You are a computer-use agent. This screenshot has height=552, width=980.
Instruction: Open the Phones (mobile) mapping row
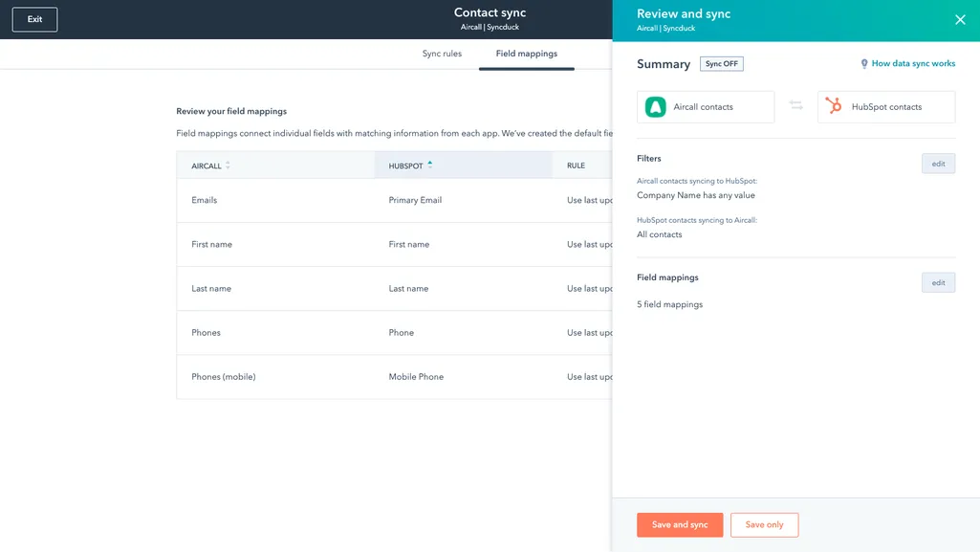click(x=392, y=377)
